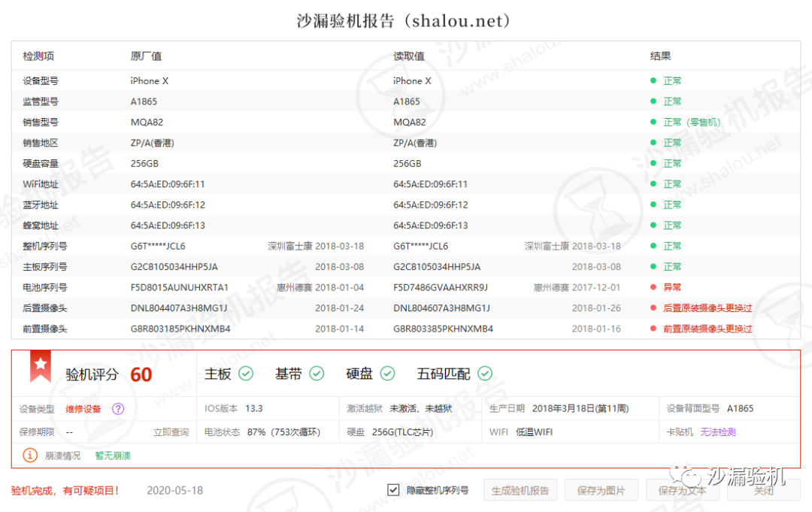Screen dimensions: 812x512
Task: Click the original MQA82 sales model value
Action: coord(147,123)
